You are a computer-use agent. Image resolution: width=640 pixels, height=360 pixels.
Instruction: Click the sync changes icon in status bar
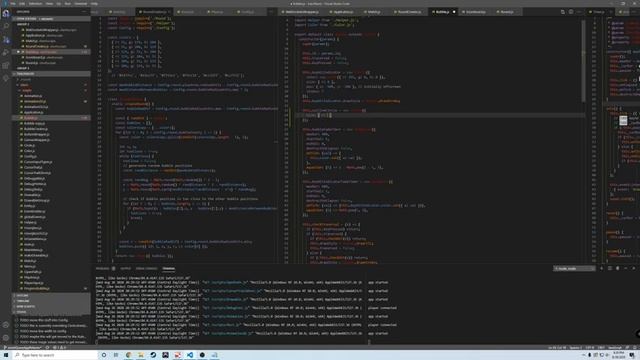click(x=47, y=348)
